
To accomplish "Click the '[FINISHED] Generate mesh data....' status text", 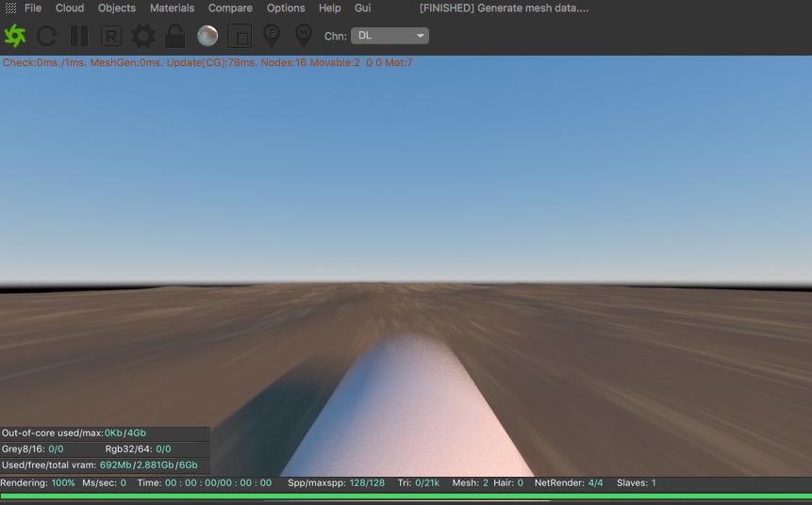I will (504, 8).
